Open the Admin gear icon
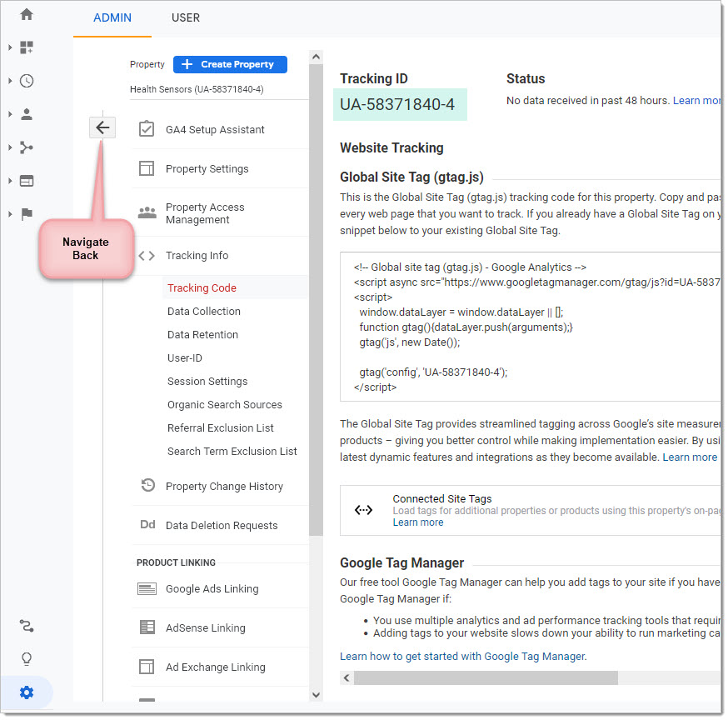728x720 pixels. 27,693
